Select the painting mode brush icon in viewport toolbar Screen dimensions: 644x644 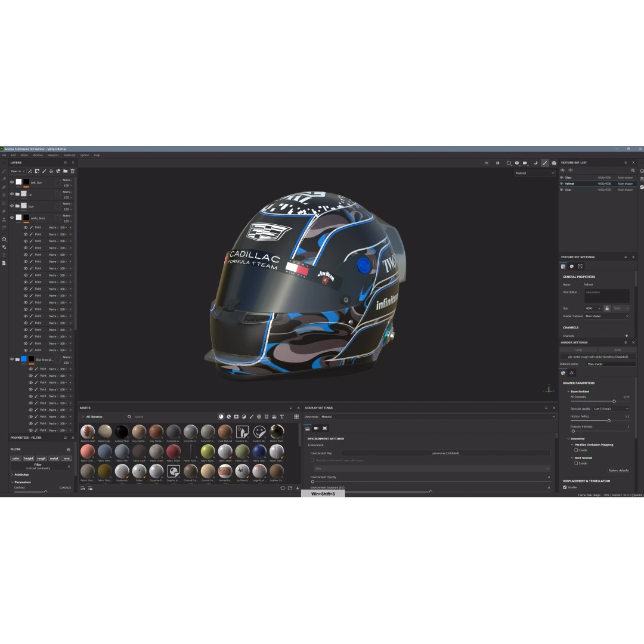tap(544, 163)
